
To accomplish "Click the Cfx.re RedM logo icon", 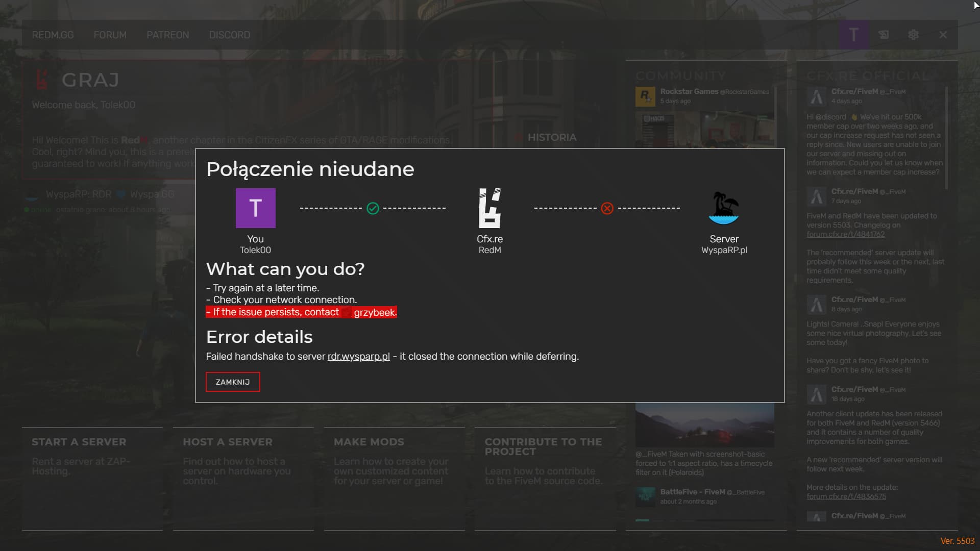I will 489,208.
